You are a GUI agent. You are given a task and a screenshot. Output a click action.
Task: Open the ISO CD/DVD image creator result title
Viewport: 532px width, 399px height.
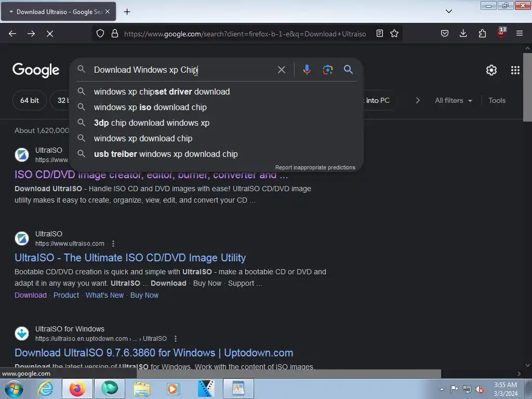click(x=151, y=175)
